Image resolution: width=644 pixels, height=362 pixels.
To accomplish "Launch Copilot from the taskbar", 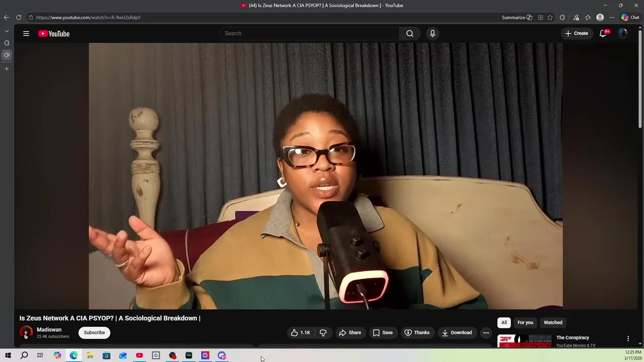I will coord(57,355).
